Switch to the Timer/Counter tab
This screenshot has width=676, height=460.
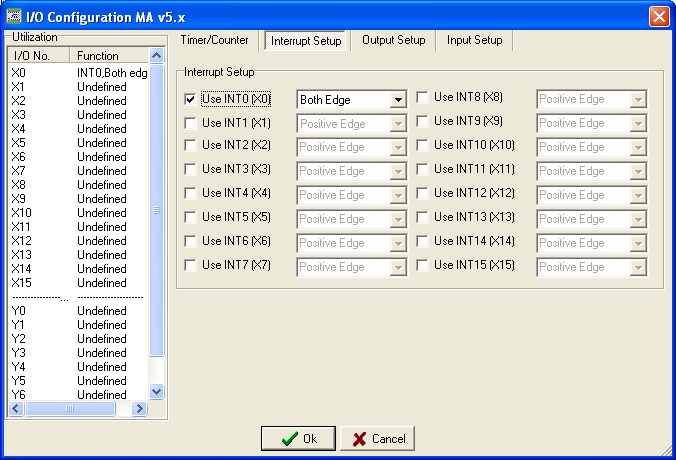click(x=214, y=40)
